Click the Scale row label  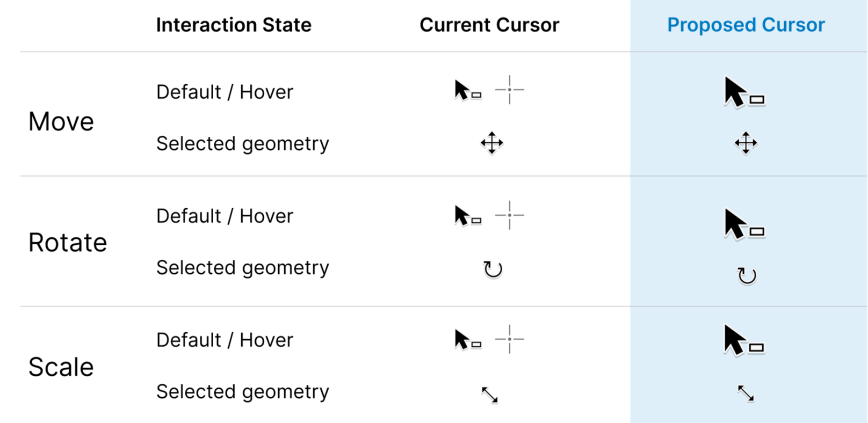tap(61, 367)
